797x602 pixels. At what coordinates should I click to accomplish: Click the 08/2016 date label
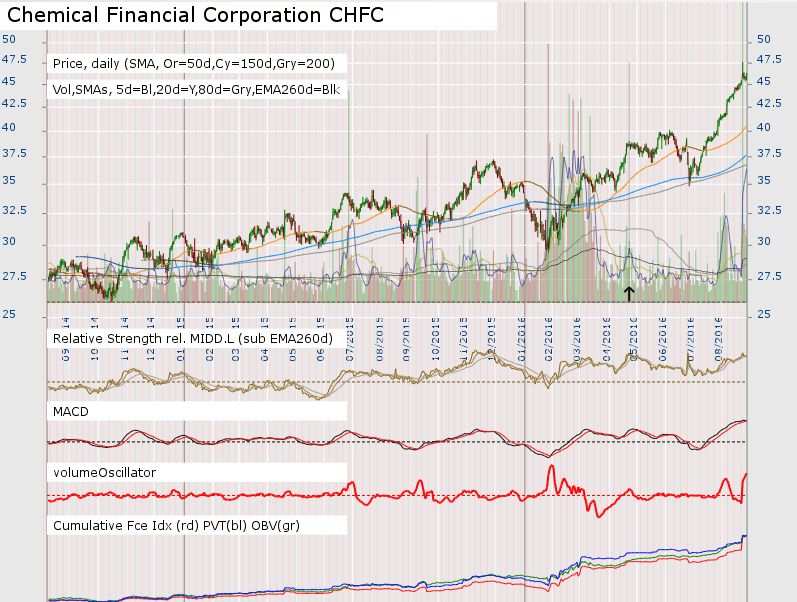[719, 339]
